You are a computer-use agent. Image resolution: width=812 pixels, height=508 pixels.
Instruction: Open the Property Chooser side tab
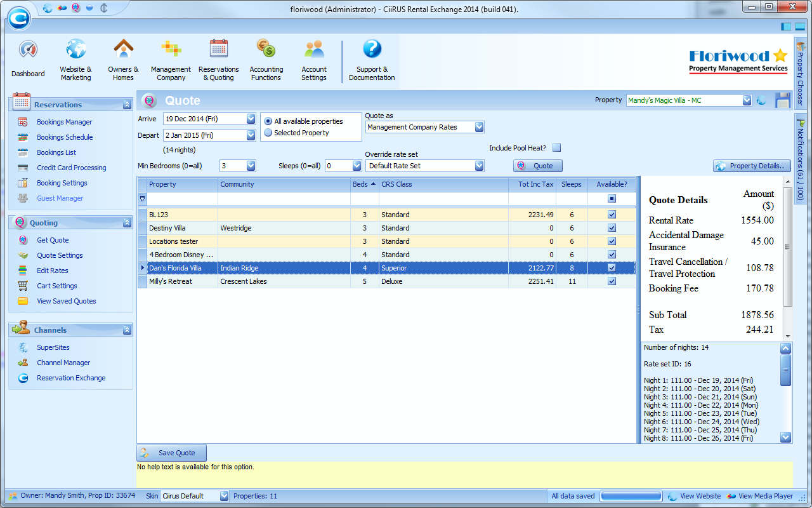tap(799, 74)
